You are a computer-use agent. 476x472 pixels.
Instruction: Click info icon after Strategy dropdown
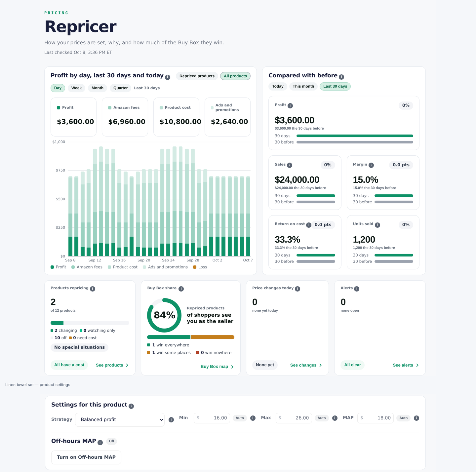[171, 420]
